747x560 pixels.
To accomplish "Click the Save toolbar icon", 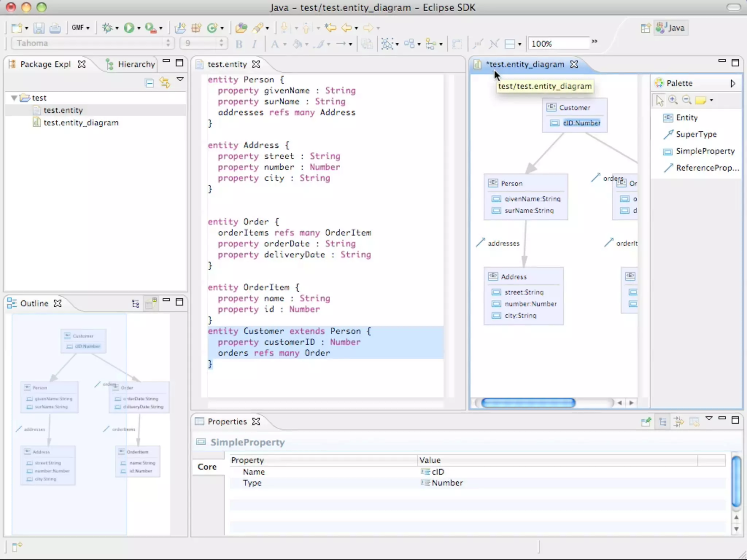I will (x=39, y=28).
